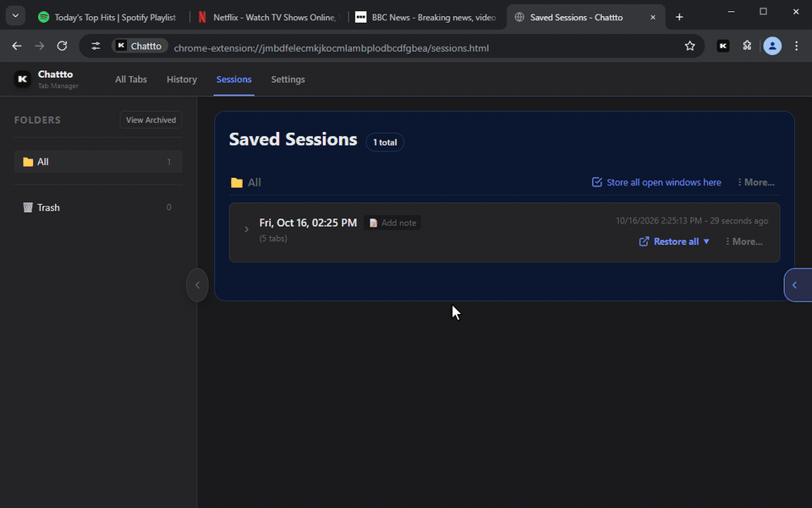This screenshot has width=812, height=508.
Task: Open the All Tabs section
Action: point(131,80)
